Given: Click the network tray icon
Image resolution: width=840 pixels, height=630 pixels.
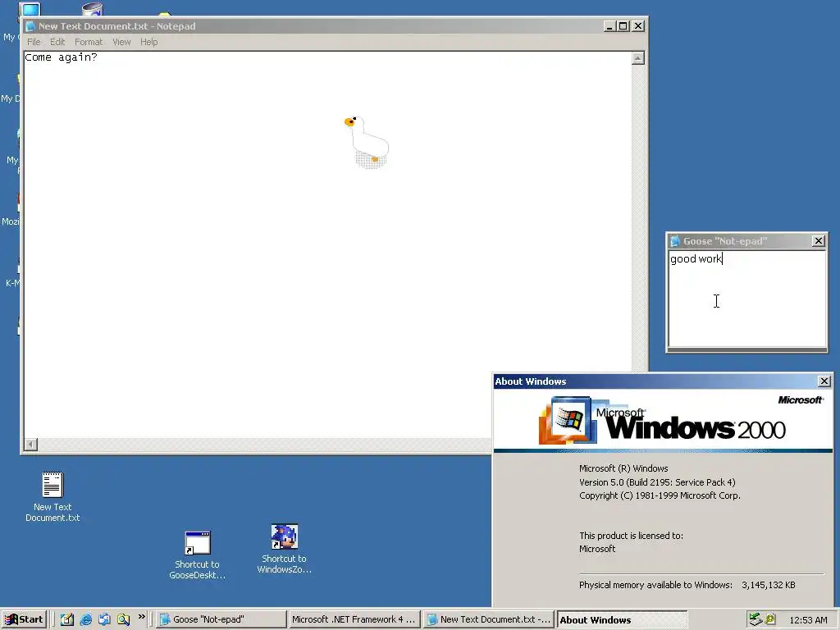Looking at the screenshot, I should [x=756, y=619].
